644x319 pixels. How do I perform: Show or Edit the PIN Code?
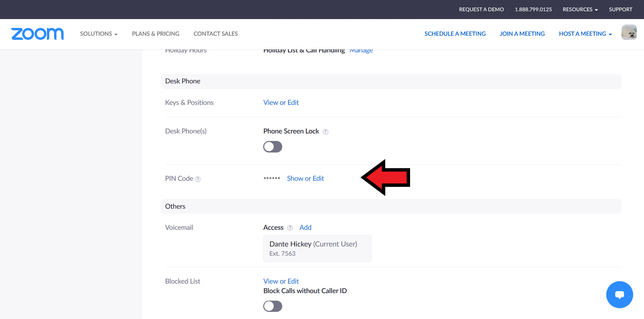click(305, 178)
